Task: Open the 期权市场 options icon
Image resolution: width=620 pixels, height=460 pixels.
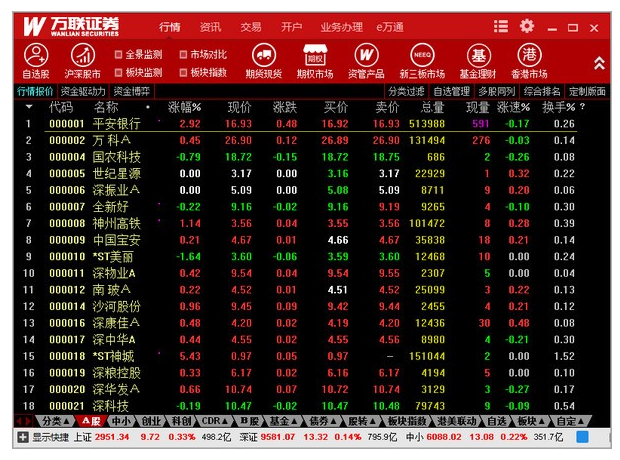Action: pos(315,61)
